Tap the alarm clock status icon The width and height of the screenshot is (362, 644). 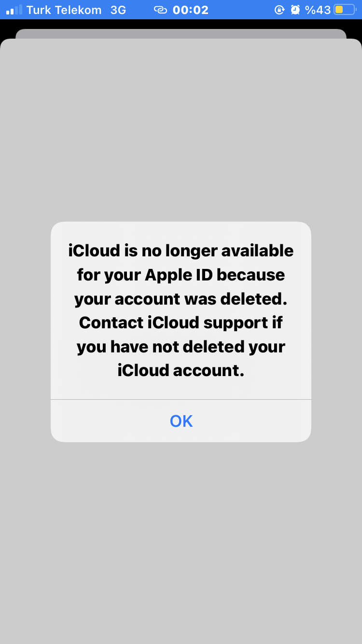(295, 10)
